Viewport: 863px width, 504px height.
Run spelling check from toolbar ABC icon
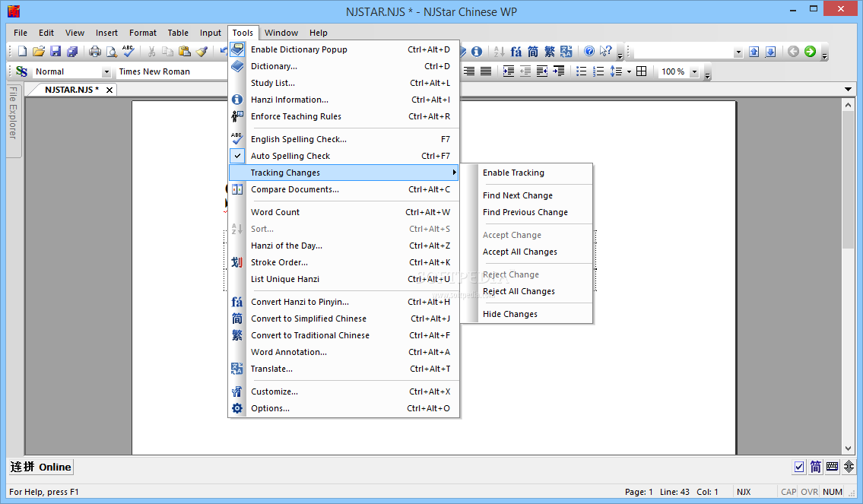pos(128,51)
